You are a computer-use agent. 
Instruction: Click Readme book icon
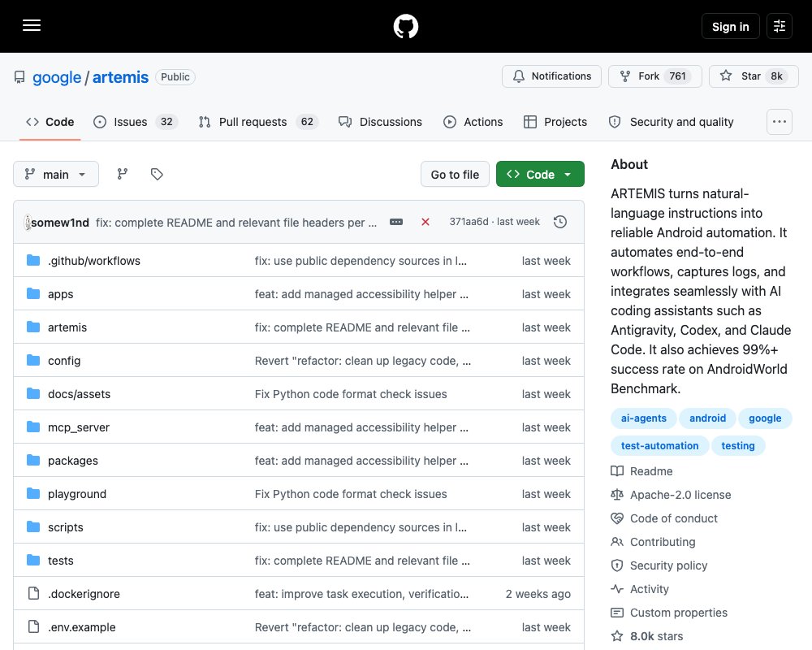coord(617,471)
